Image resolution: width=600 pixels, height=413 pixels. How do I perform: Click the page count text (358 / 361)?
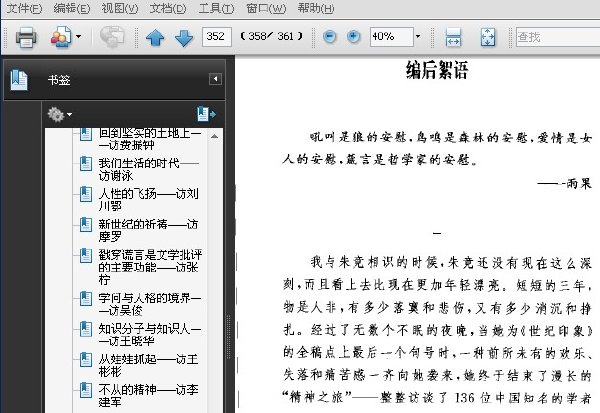point(271,37)
